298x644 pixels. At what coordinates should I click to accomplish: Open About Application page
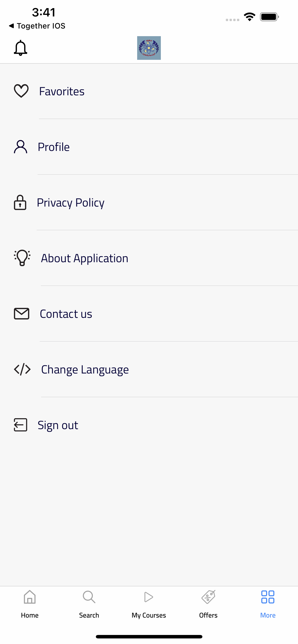tap(149, 258)
